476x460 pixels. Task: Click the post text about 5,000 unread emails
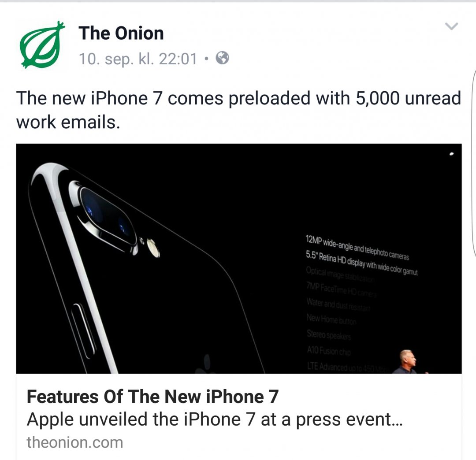pyautogui.click(x=238, y=109)
